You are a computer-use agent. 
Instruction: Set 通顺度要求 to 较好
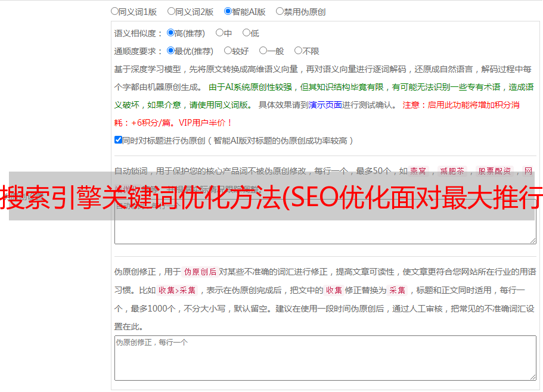click(228, 51)
